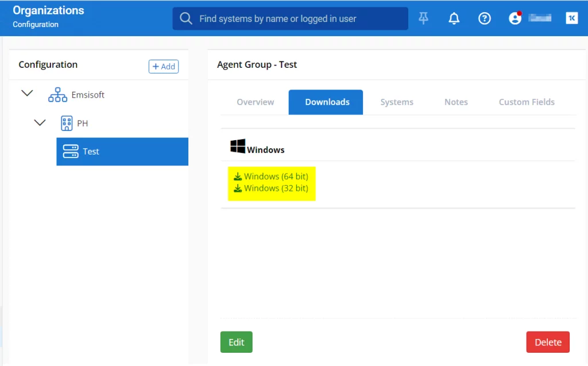Open the user account avatar menu

[515, 18]
